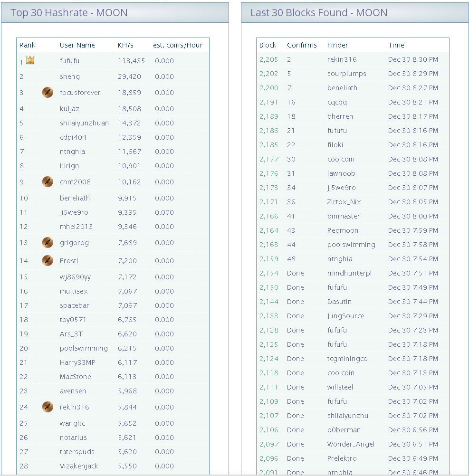Click the Finder column header

tap(337, 45)
